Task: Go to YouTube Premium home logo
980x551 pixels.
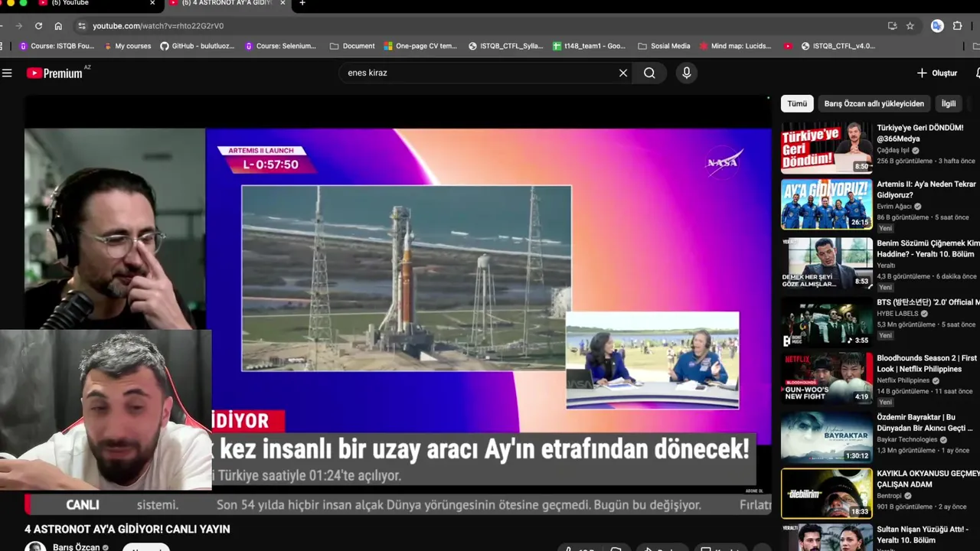Action: [54, 73]
